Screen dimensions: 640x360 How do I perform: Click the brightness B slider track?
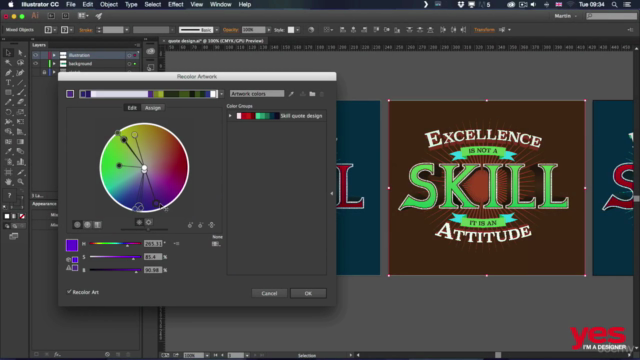(115, 270)
